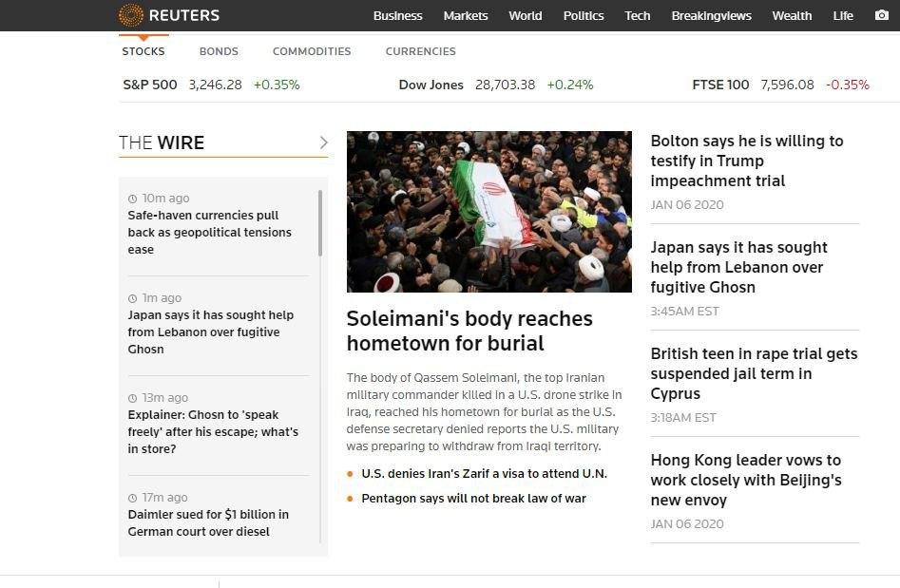Click clock icon next to 17m ago
This screenshot has height=588, width=900.
pyautogui.click(x=133, y=498)
